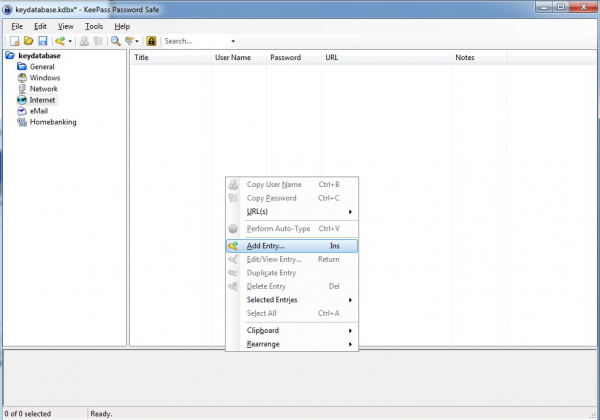Select the Internet group

point(42,100)
